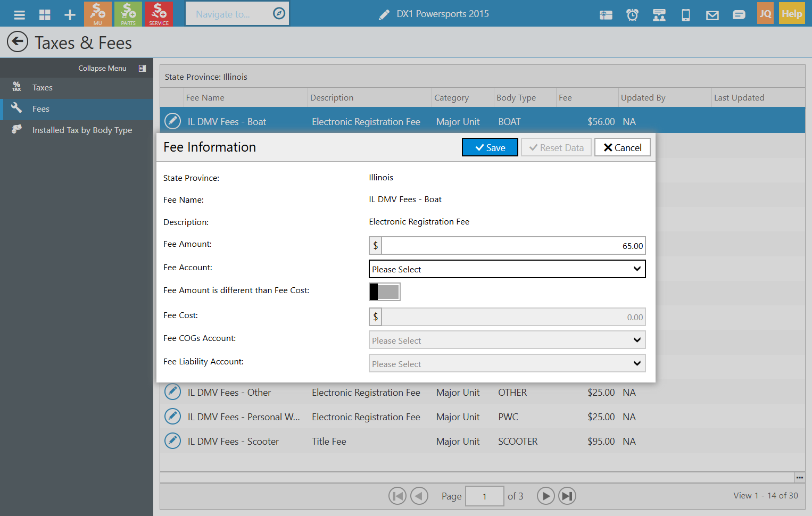Screen dimensions: 812x516
Task: Open the PARTS sales icon
Action: point(128,14)
